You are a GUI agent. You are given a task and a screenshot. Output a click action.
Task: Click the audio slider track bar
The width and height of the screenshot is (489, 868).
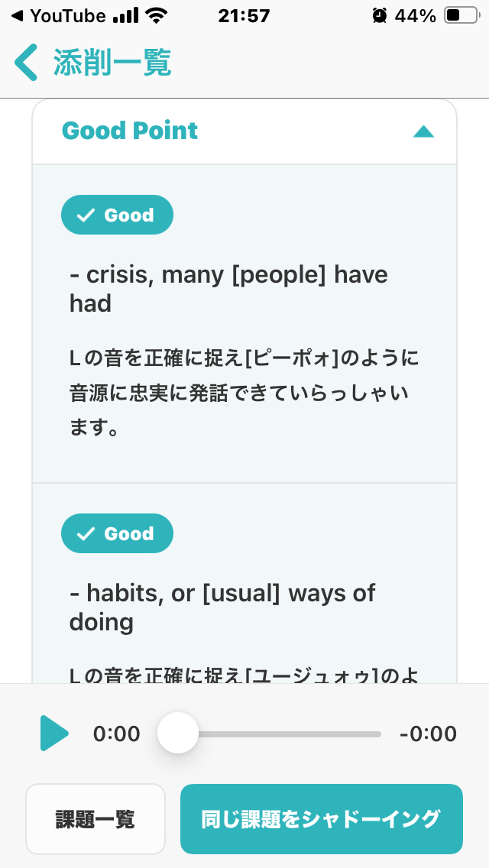pyautogui.click(x=279, y=734)
